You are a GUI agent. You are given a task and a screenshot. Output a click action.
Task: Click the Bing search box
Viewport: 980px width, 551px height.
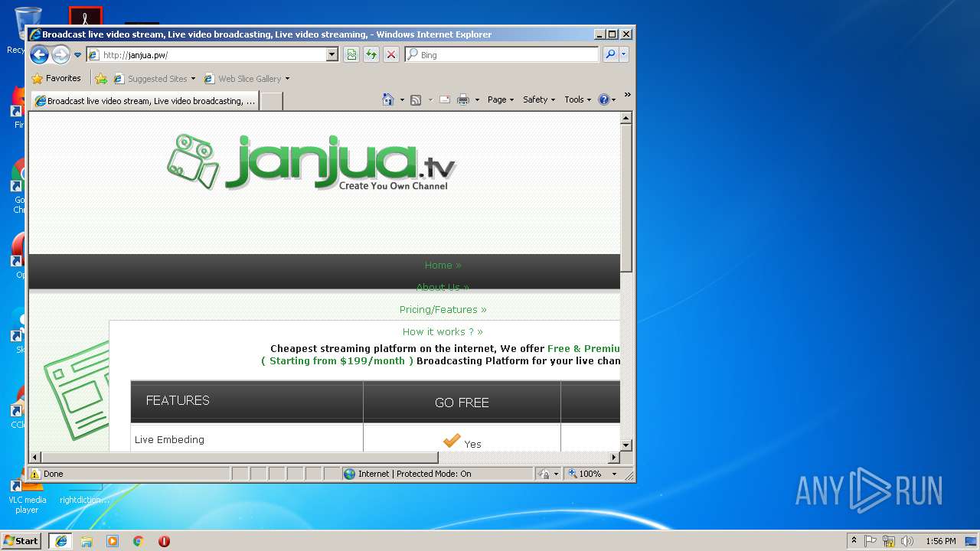502,54
